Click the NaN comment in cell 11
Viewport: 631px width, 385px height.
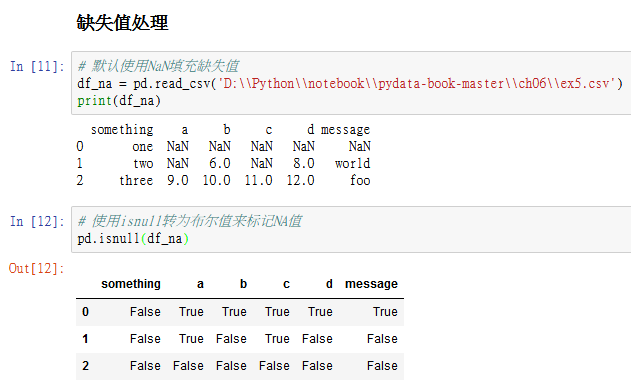(158, 66)
